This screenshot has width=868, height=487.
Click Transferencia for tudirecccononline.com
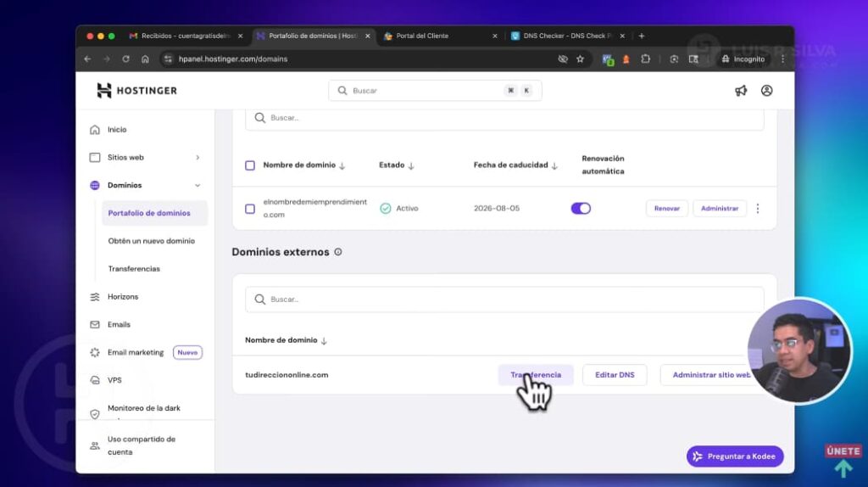(x=536, y=375)
